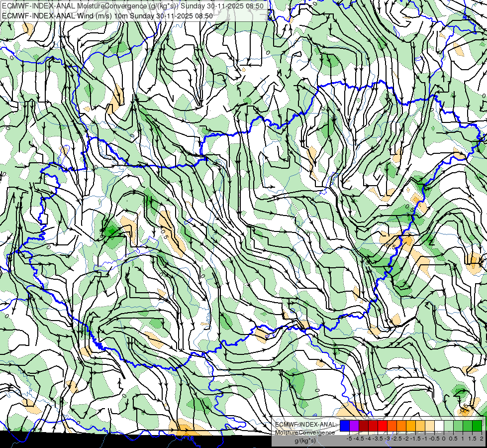This screenshot has height=448, width=487.
Task: Click the -2 value on legend scale
Action: tap(406, 439)
